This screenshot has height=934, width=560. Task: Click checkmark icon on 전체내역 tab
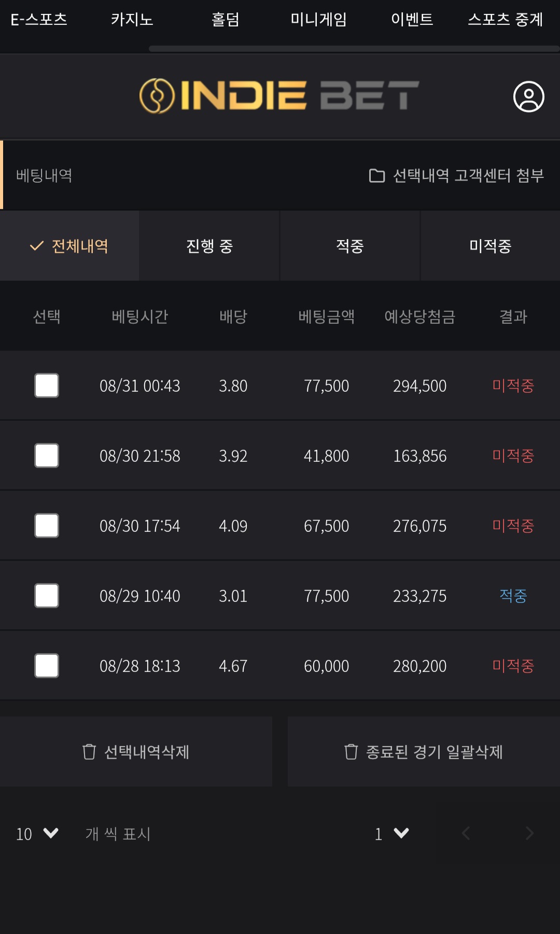pyautogui.click(x=36, y=246)
